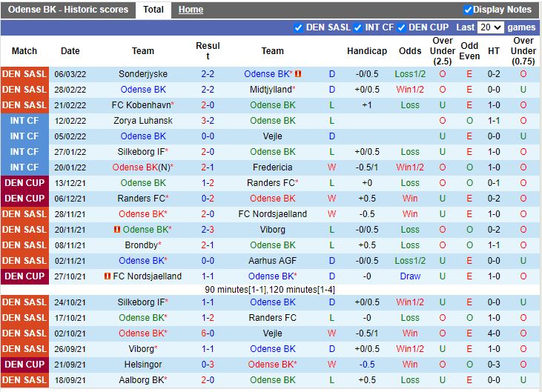Click red card icon beside Odense BK on 20/11/21

point(117,229)
